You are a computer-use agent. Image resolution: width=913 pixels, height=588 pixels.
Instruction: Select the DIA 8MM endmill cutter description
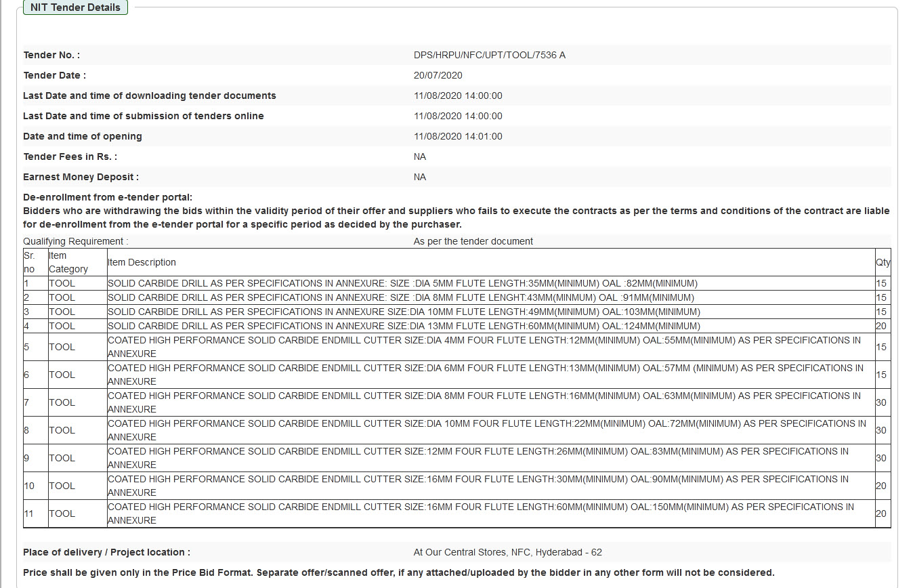[x=484, y=402]
